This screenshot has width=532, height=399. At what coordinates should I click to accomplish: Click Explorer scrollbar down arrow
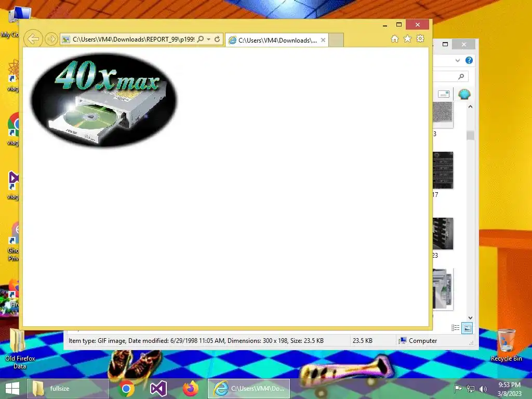tap(470, 317)
